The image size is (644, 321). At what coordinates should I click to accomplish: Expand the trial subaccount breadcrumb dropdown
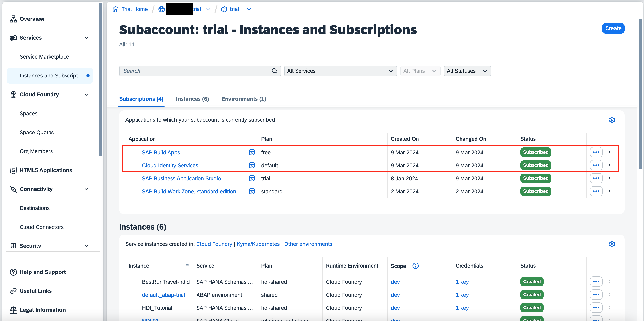[x=249, y=9]
